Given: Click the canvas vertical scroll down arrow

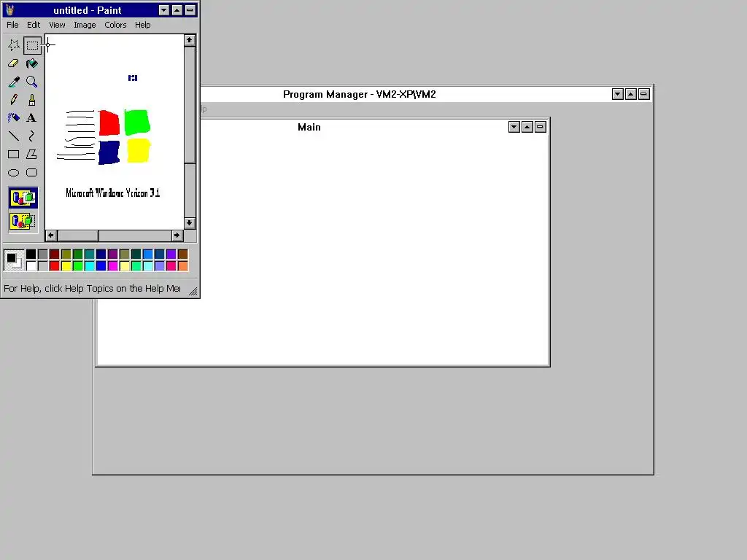Looking at the screenshot, I should (x=190, y=223).
